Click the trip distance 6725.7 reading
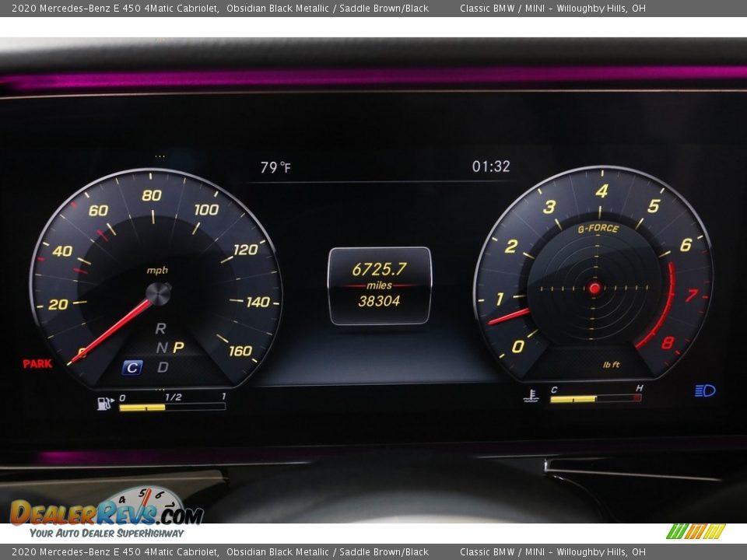747x560 pixels. 379,270
